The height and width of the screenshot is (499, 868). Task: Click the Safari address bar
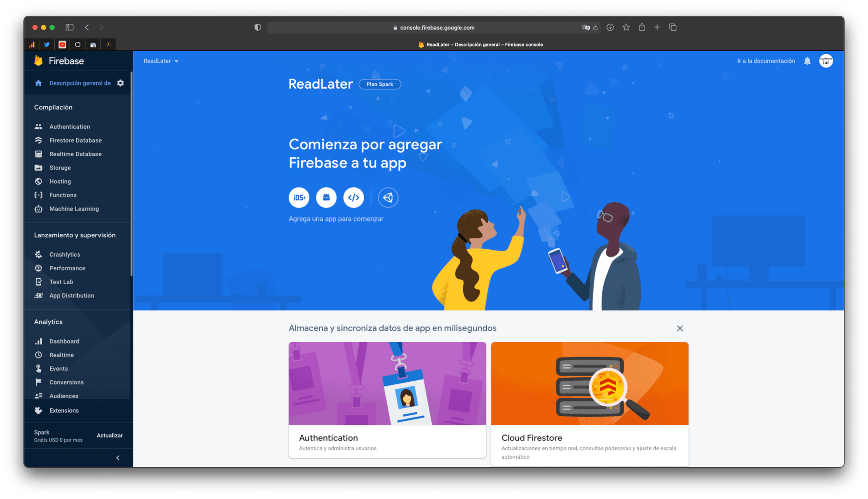point(434,27)
